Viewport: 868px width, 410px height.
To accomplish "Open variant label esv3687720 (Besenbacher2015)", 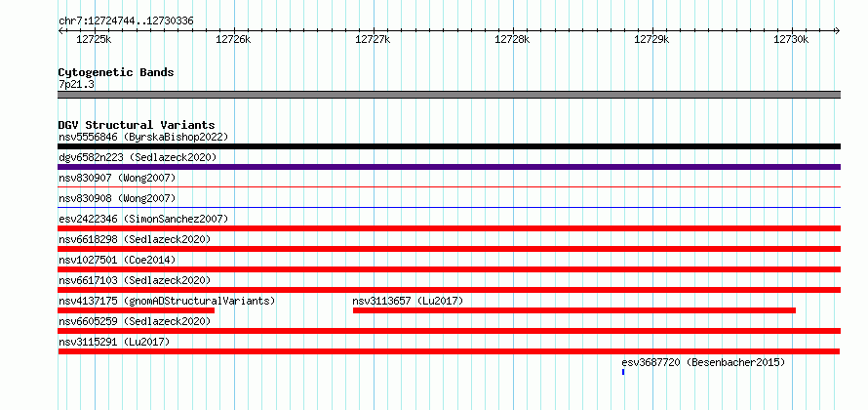I will pyautogui.click(x=703, y=362).
